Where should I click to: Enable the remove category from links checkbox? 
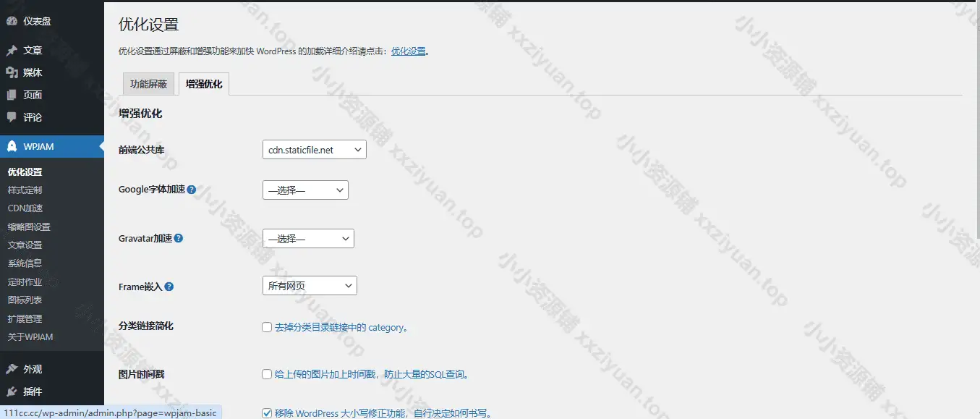(x=267, y=327)
